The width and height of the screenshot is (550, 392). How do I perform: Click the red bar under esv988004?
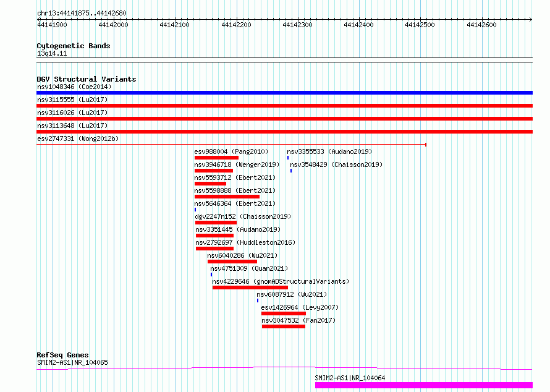coord(216,158)
